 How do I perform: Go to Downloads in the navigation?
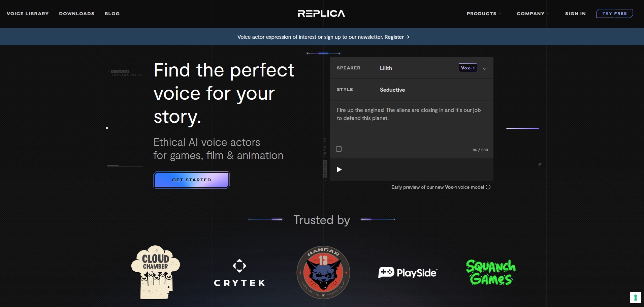coord(77,13)
